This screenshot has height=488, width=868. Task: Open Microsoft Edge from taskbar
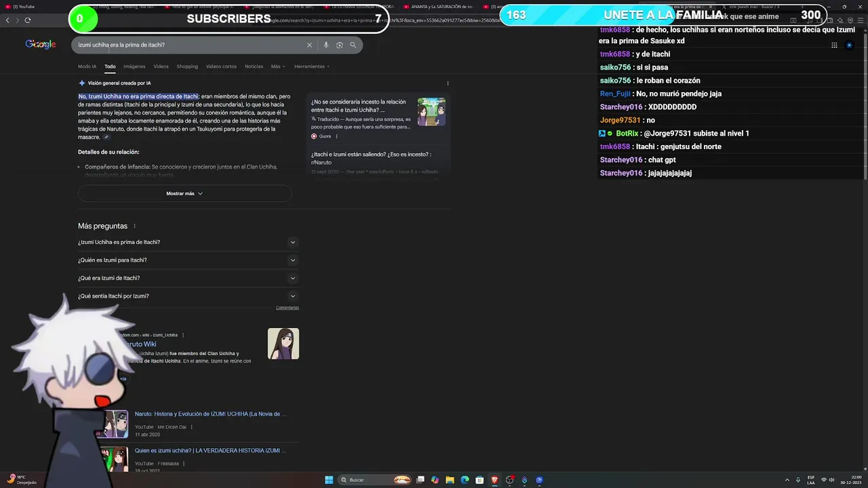(x=465, y=480)
